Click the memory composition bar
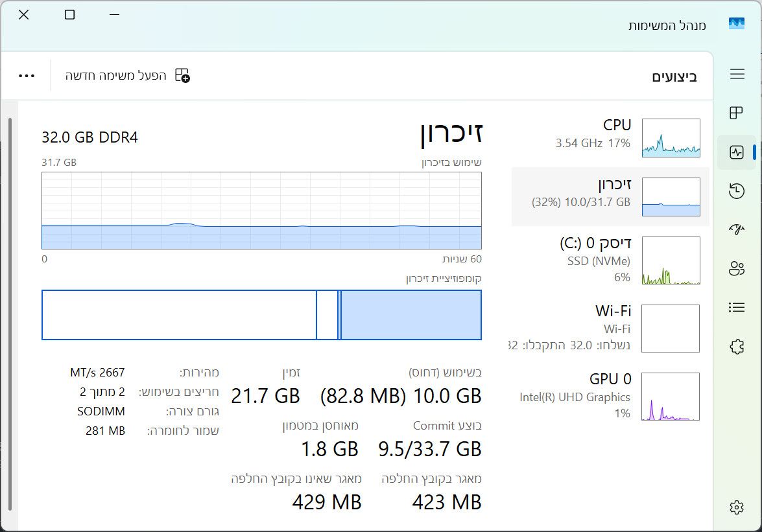Viewport: 762px width, 532px height. (261, 314)
